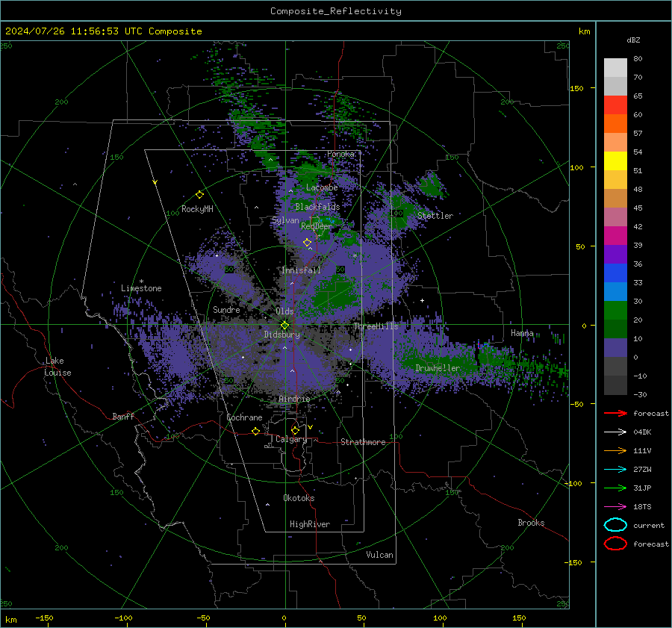Click the yellow diamond marker near RedDeer
Image resolution: width=672 pixels, height=628 pixels.
(307, 243)
